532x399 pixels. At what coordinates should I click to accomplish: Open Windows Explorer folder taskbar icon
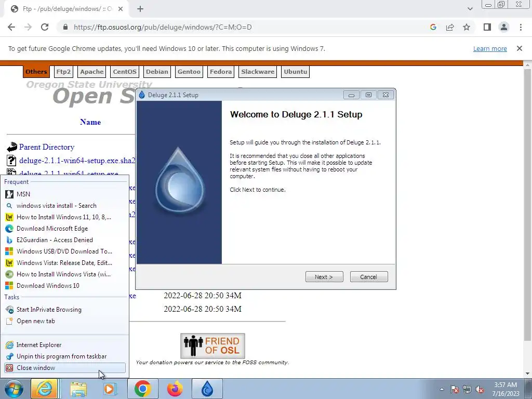click(78, 389)
